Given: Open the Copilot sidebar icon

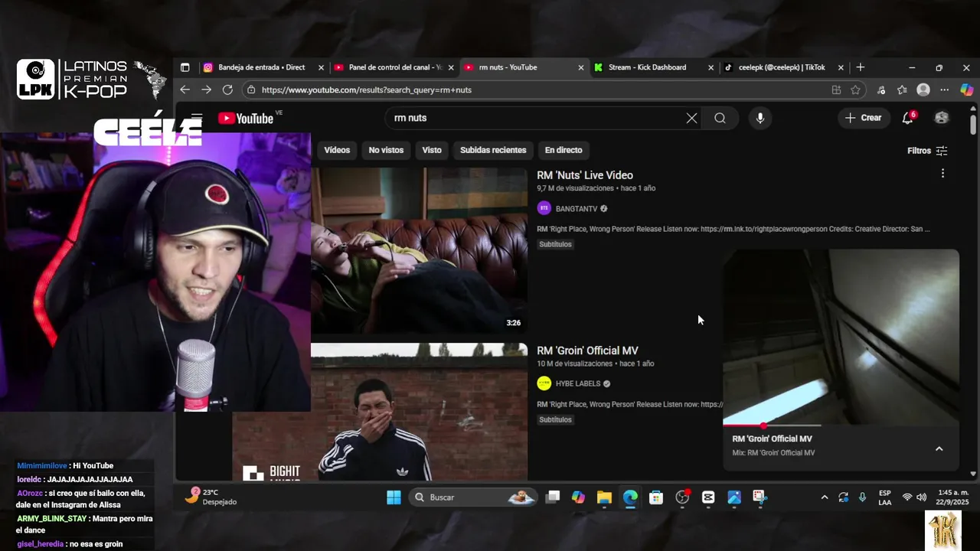Looking at the screenshot, I should tap(966, 90).
